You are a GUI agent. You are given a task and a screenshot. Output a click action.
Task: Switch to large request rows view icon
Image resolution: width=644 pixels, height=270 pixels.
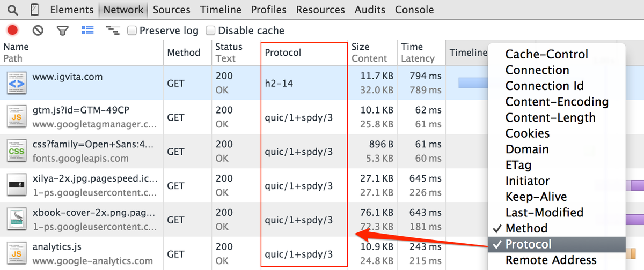87,31
